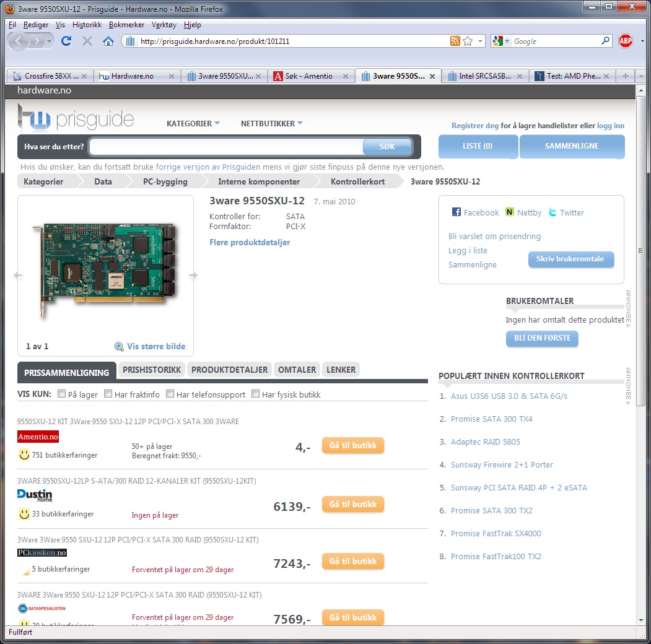Switch to the OMTALER tab

click(x=297, y=370)
